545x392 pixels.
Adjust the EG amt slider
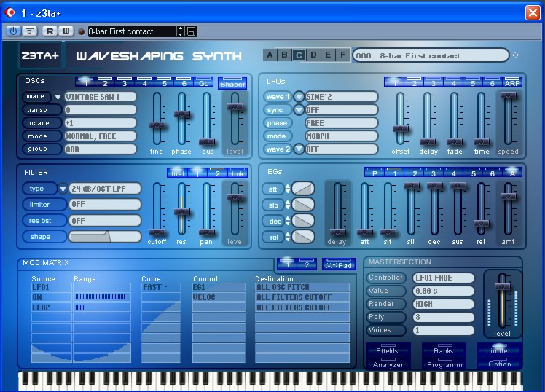coord(508,196)
